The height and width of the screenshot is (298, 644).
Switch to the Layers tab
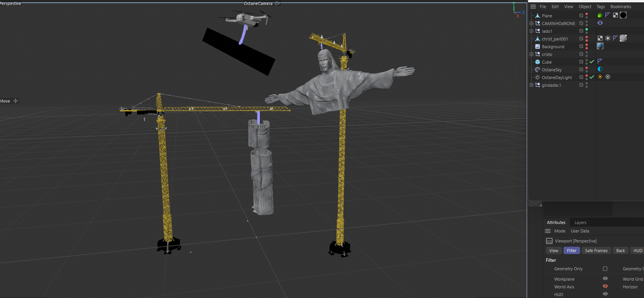580,222
